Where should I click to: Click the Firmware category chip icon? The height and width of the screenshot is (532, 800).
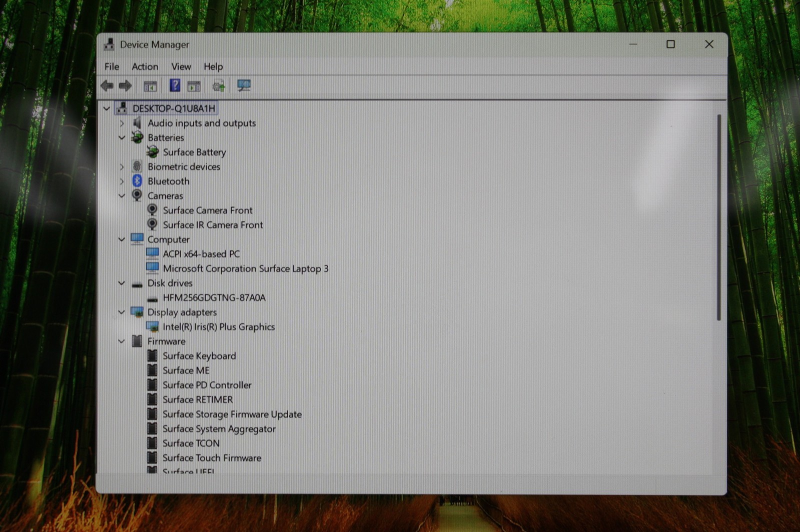(x=137, y=341)
